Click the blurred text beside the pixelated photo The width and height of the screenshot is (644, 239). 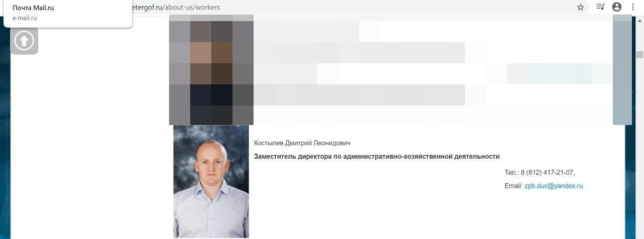(433, 70)
